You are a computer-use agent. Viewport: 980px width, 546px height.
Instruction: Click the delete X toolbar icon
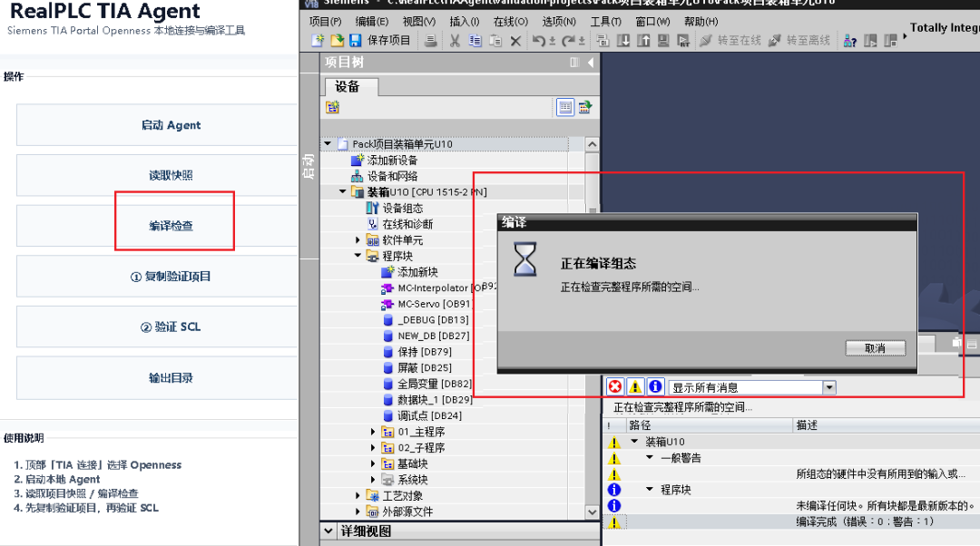tap(515, 41)
